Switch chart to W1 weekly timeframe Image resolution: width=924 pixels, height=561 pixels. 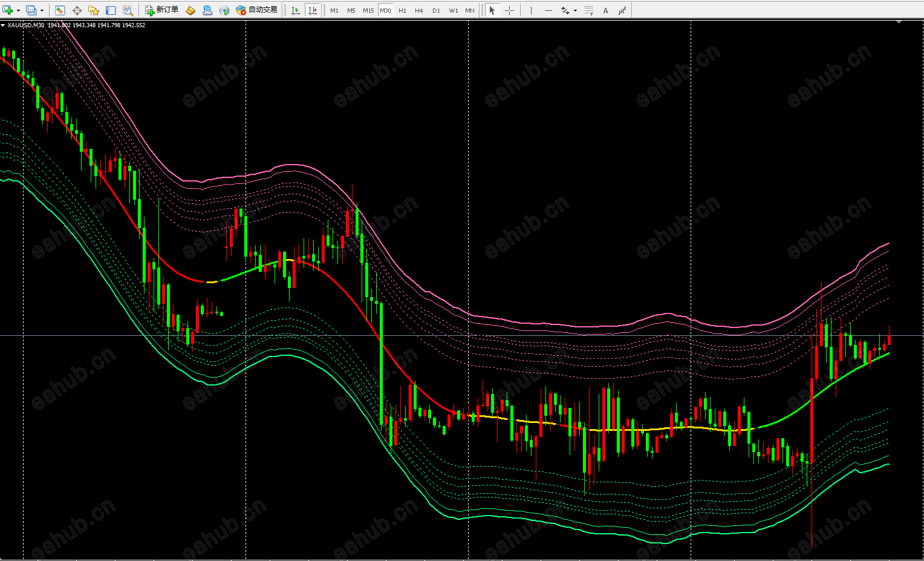tap(454, 10)
